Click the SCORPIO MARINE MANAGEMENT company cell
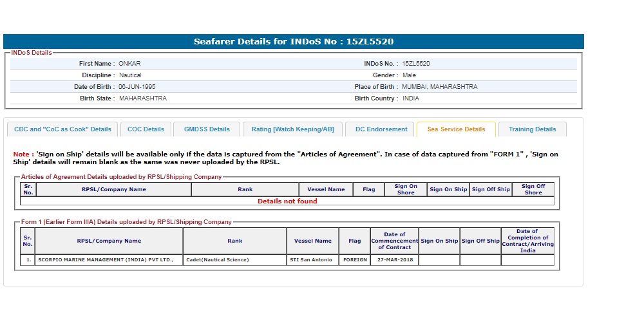 (x=104, y=260)
